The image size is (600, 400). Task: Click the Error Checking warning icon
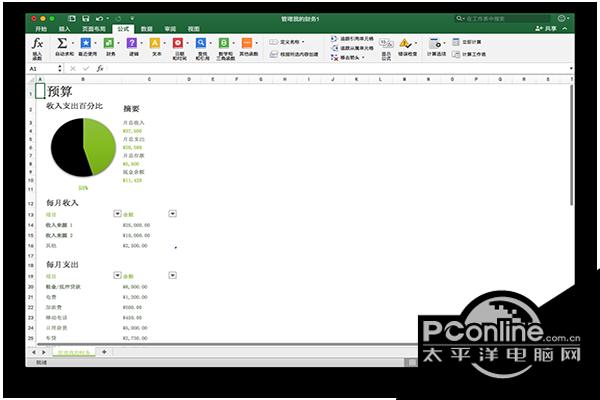[405, 43]
